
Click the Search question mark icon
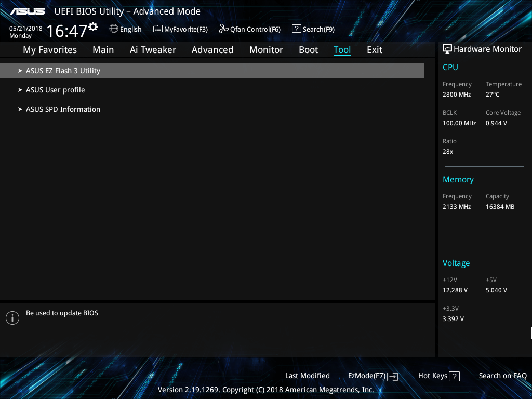[296, 29]
